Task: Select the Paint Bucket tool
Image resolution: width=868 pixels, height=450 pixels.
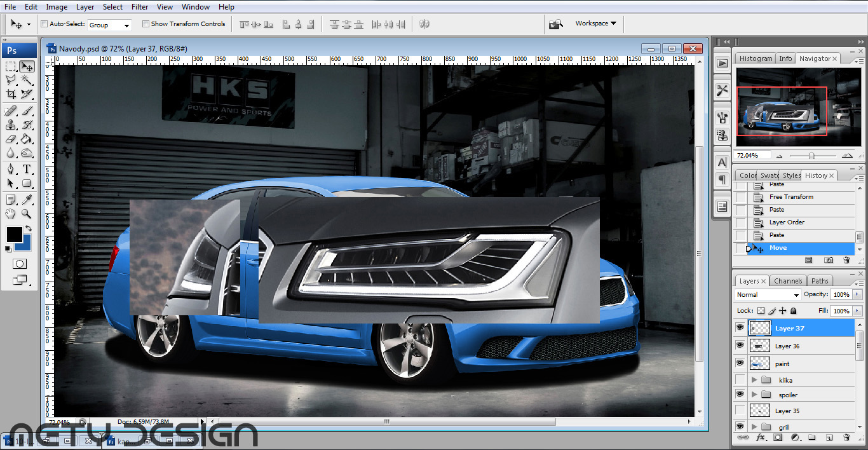Action: (27, 139)
